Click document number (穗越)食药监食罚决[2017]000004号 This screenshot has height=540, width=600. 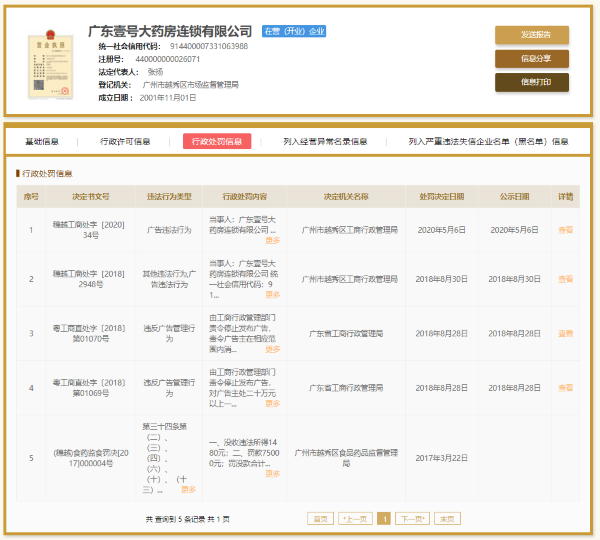coord(91,458)
